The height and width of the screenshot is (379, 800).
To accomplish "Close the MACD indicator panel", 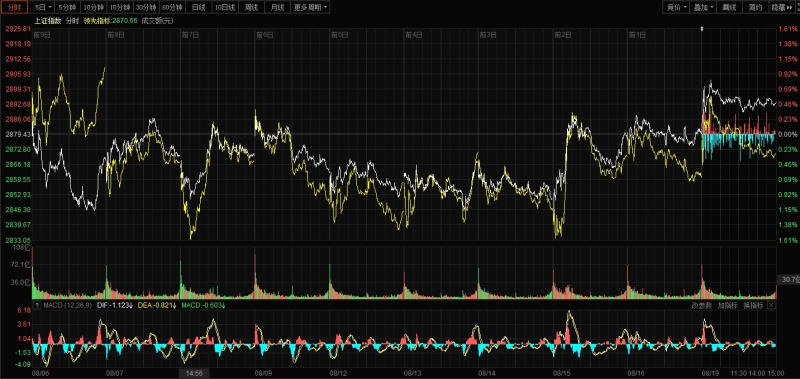I will 771,306.
